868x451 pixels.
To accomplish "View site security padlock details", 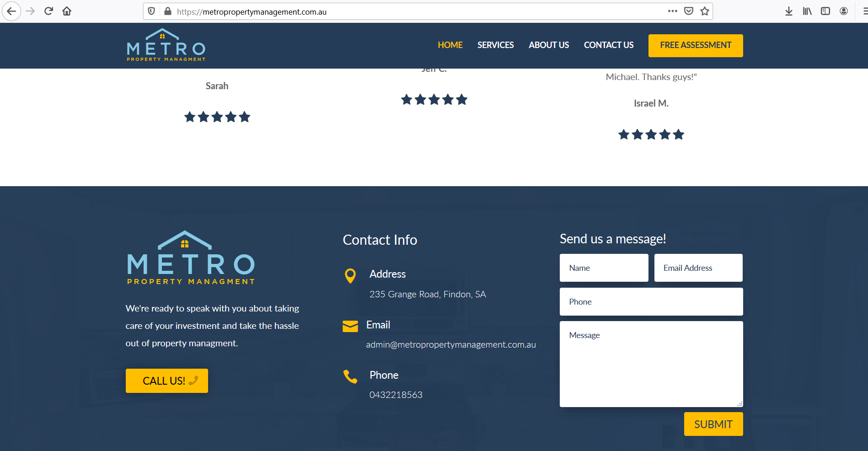I will (x=168, y=11).
